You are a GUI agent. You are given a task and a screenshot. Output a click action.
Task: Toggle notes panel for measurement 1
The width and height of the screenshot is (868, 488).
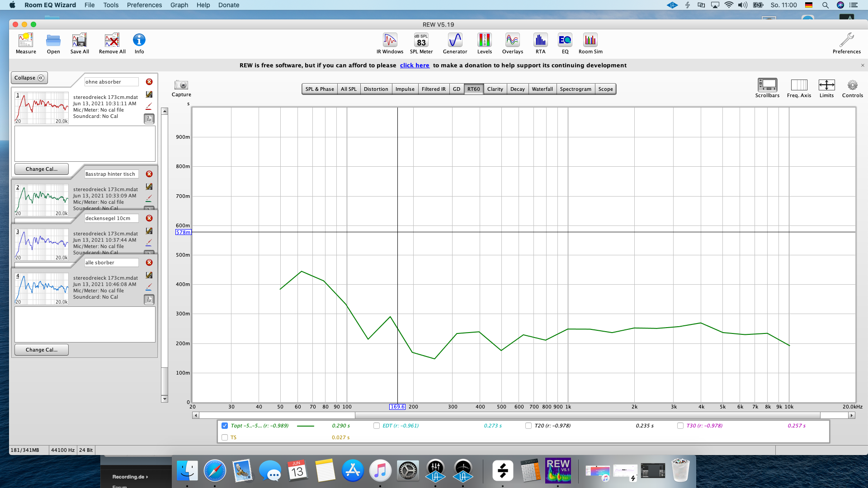click(149, 119)
